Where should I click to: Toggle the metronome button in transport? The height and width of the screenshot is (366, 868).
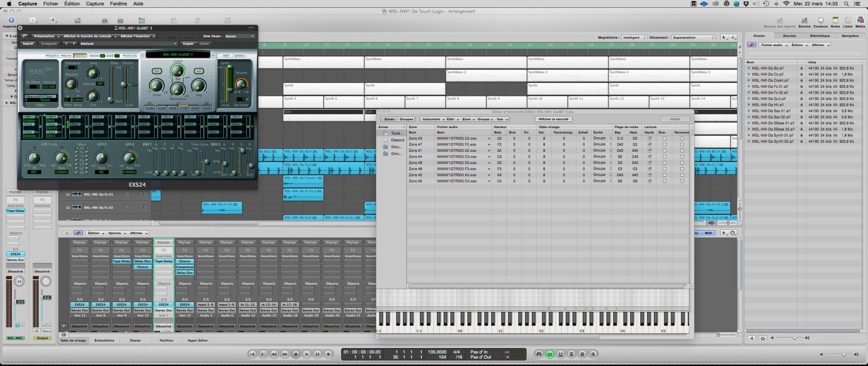[594, 355]
